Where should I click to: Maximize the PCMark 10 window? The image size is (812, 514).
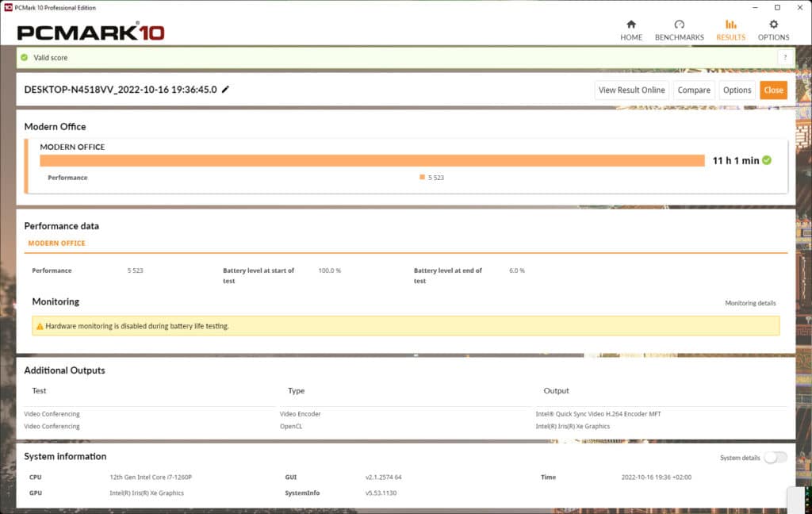click(x=777, y=8)
